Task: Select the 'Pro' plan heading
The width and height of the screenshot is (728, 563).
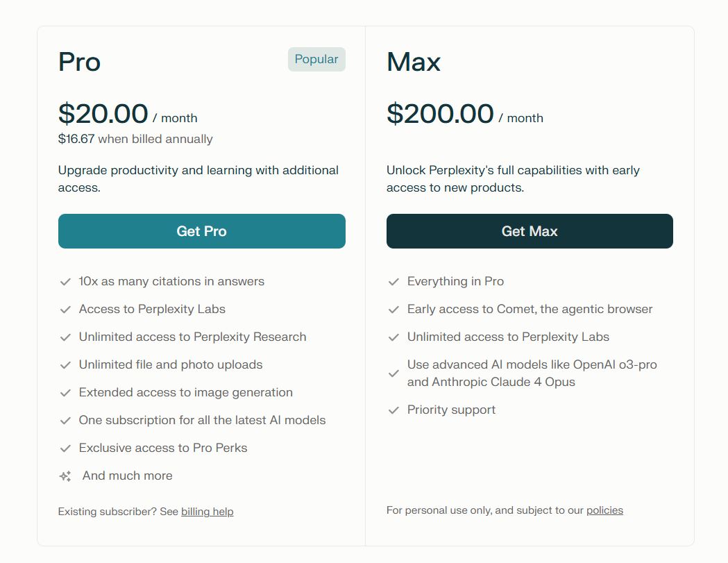Action: pos(78,62)
